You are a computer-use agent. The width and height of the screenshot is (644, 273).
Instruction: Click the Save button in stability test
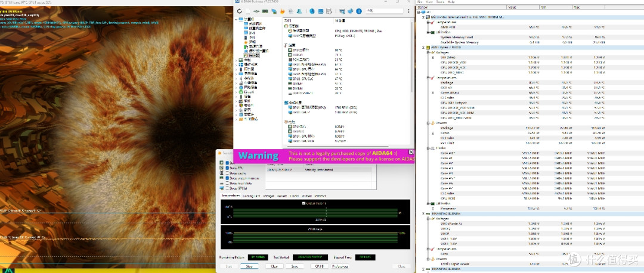click(x=295, y=266)
